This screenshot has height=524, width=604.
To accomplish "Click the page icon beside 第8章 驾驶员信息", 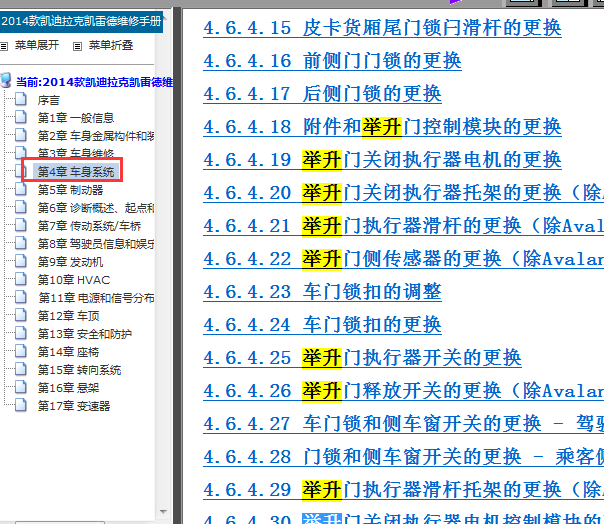I will tap(21, 243).
